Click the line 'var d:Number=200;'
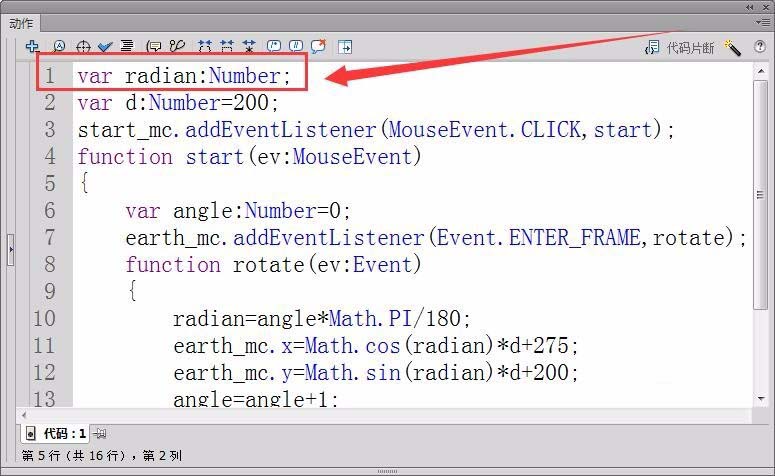This screenshot has width=775, height=476. [178, 103]
